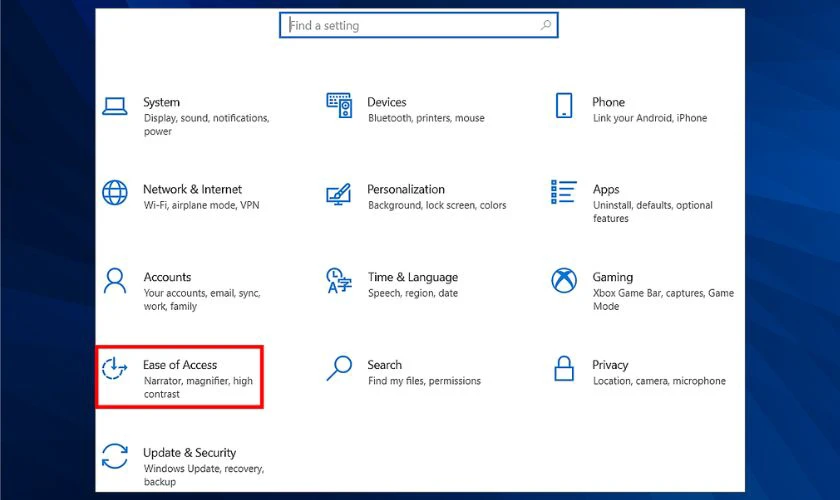The width and height of the screenshot is (840, 500).
Task: Click the Search magnifier category icon
Action: pyautogui.click(x=339, y=368)
